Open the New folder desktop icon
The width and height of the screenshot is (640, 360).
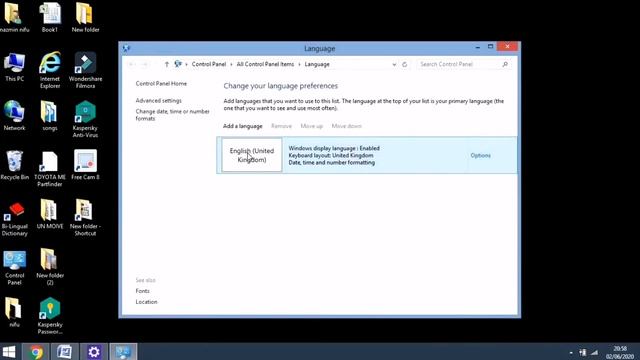coord(85,18)
